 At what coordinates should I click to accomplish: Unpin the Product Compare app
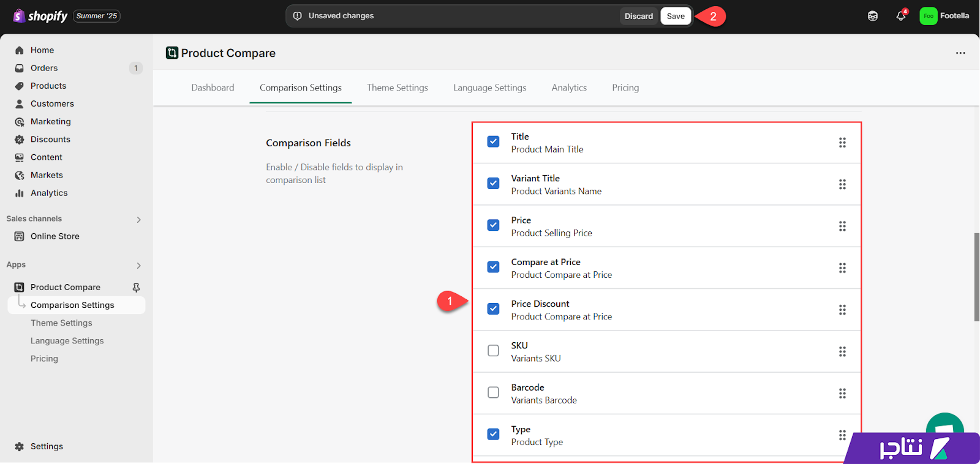point(136,287)
